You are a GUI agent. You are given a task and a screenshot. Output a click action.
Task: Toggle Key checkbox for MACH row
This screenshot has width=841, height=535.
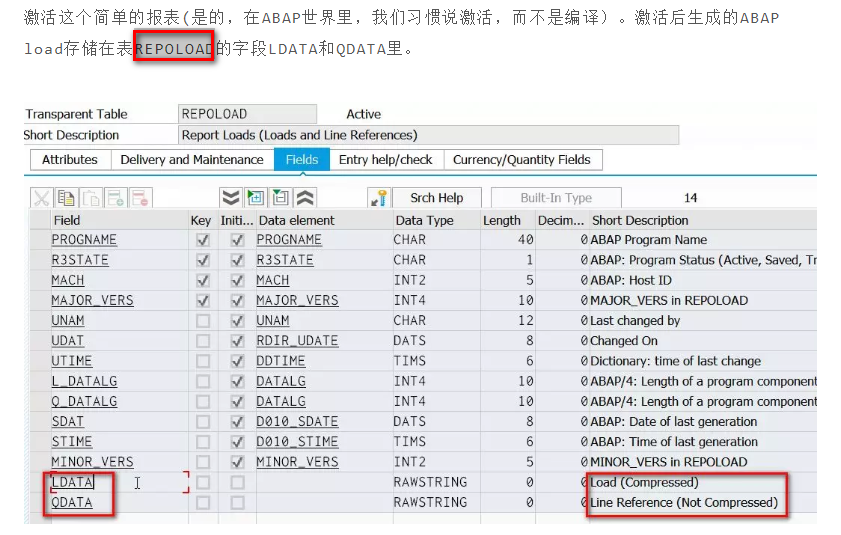[x=203, y=281]
